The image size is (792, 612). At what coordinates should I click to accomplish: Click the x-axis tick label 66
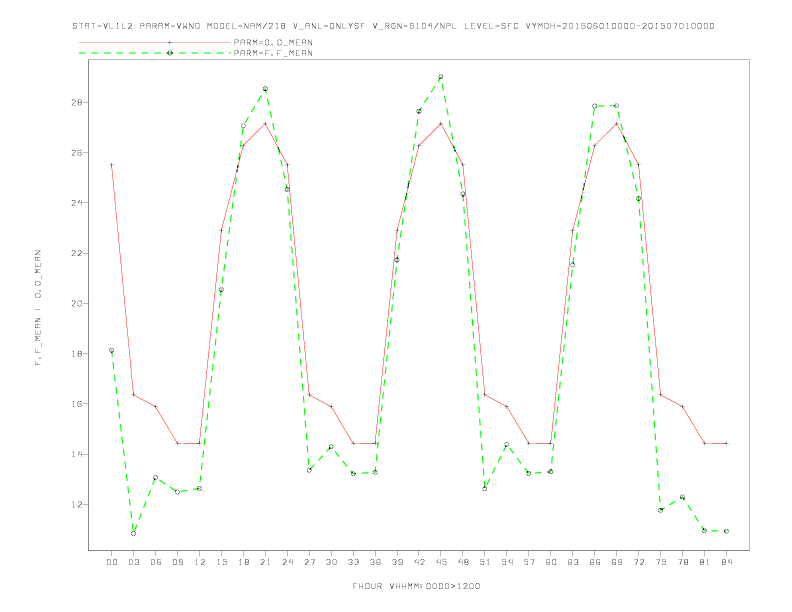(595, 562)
